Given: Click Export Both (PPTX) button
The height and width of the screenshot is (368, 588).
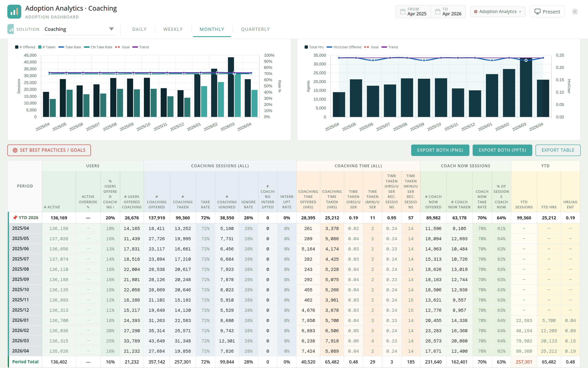Looking at the screenshot, I should click(x=502, y=150).
